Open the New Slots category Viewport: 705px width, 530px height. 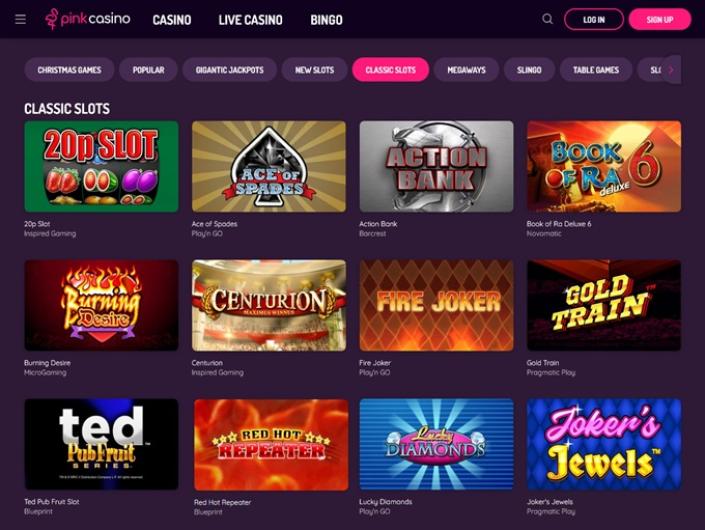(x=314, y=70)
